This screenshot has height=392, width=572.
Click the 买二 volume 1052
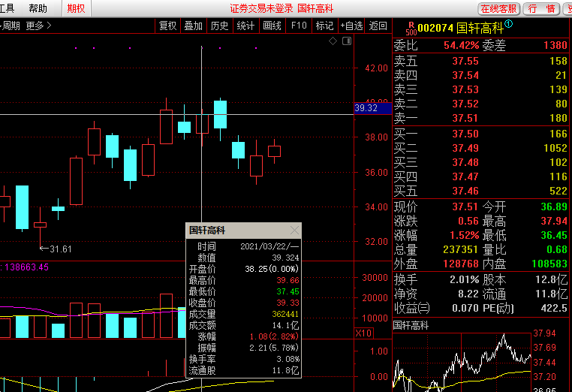tap(555, 148)
